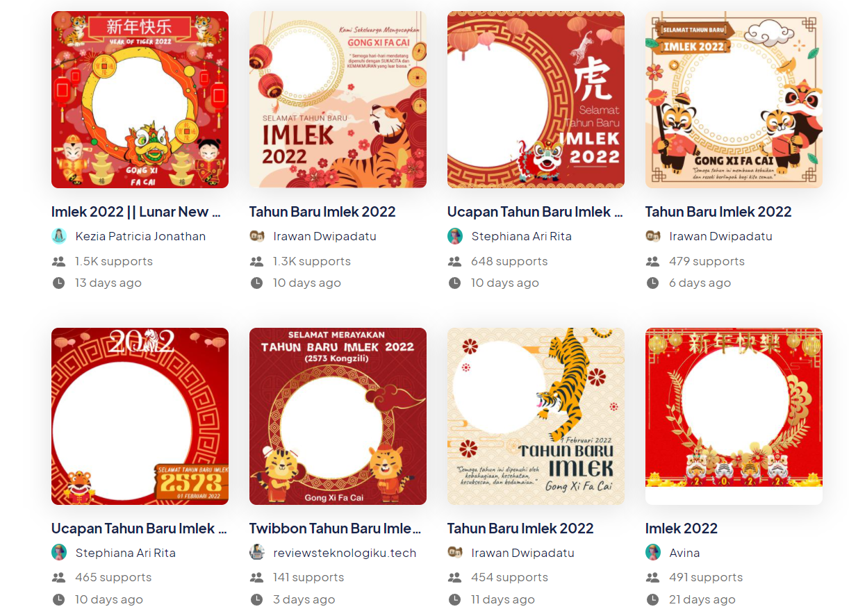Select the leaping tiger 1 Februari 2022 thumbnail
849x616 pixels.
click(536, 416)
